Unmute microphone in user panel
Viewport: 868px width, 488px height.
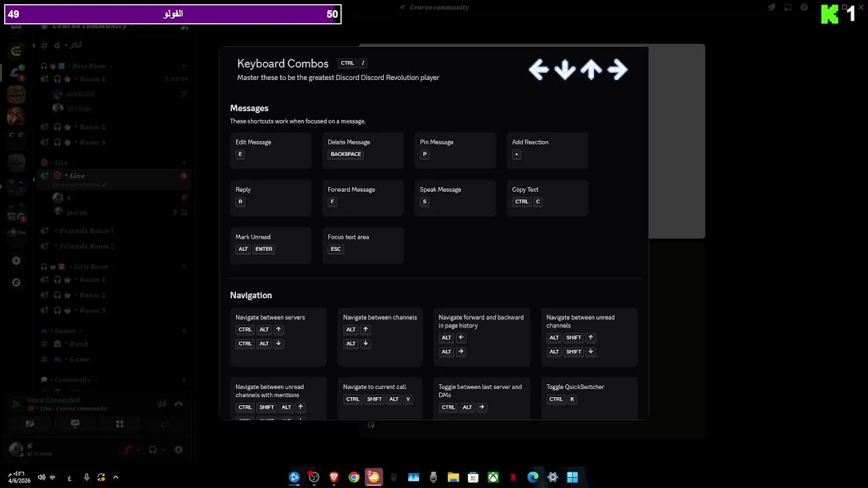(127, 449)
